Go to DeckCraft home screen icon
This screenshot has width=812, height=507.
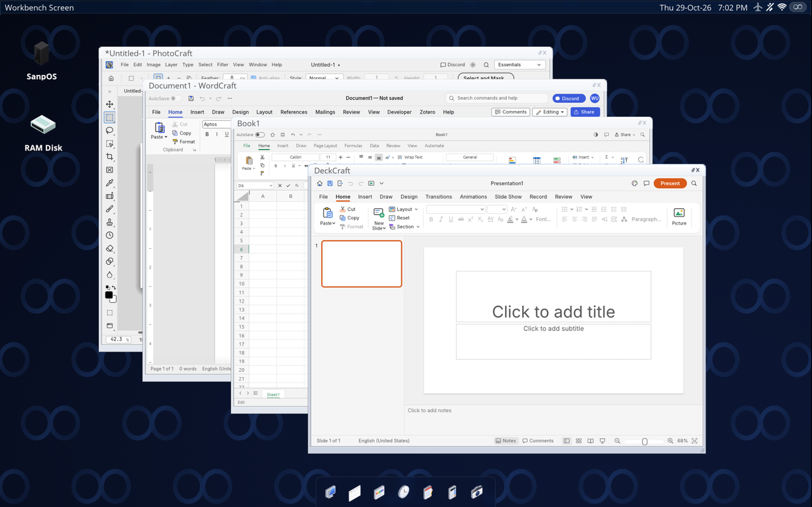click(x=320, y=183)
